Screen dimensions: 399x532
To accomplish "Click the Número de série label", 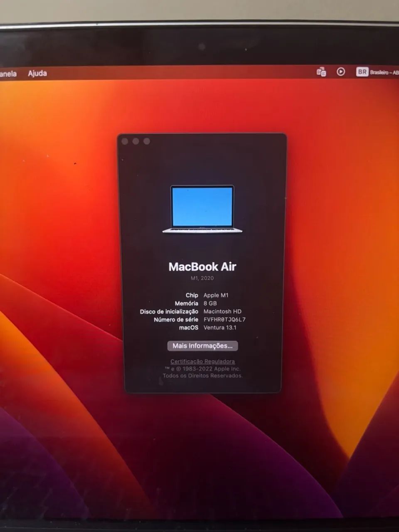I will tap(176, 320).
